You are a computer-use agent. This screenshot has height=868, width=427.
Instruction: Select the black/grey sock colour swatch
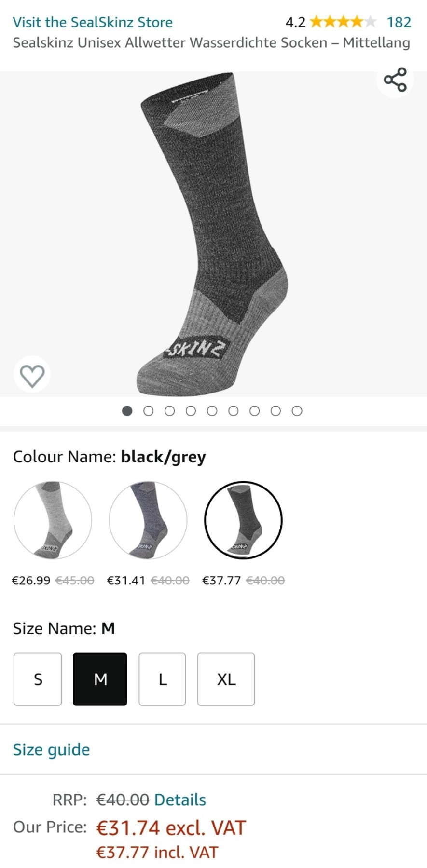pyautogui.click(x=243, y=520)
